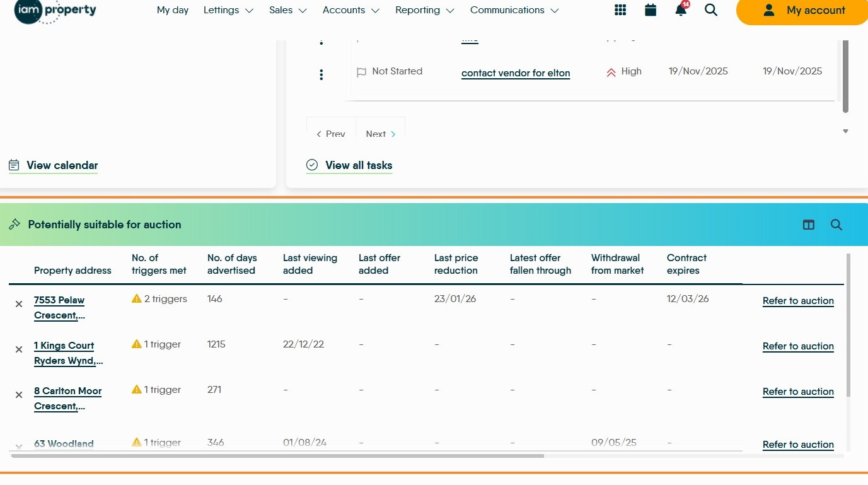This screenshot has height=485, width=868.
Task: Click the Last viewing added header
Action: (310, 264)
